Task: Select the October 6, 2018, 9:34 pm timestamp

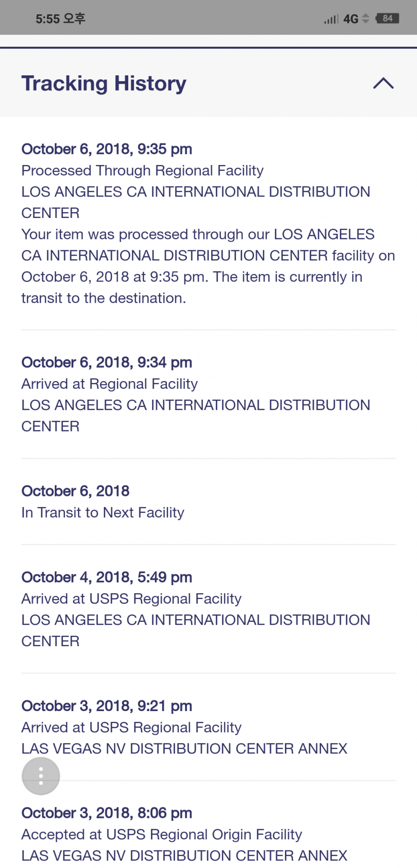Action: (107, 362)
